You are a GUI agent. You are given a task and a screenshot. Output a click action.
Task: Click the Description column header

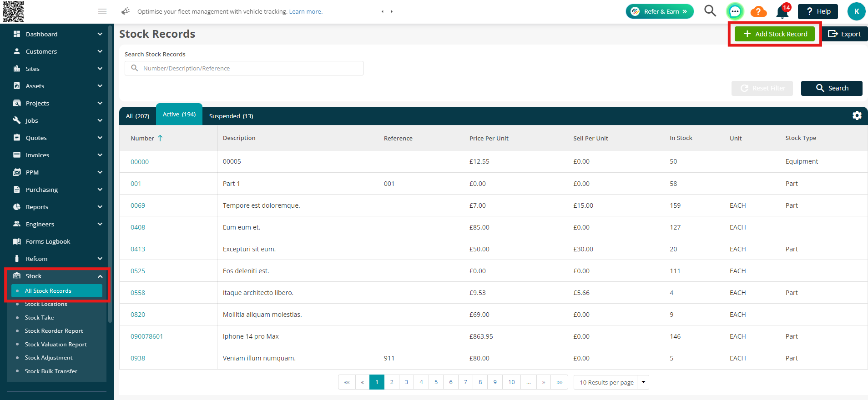(239, 138)
